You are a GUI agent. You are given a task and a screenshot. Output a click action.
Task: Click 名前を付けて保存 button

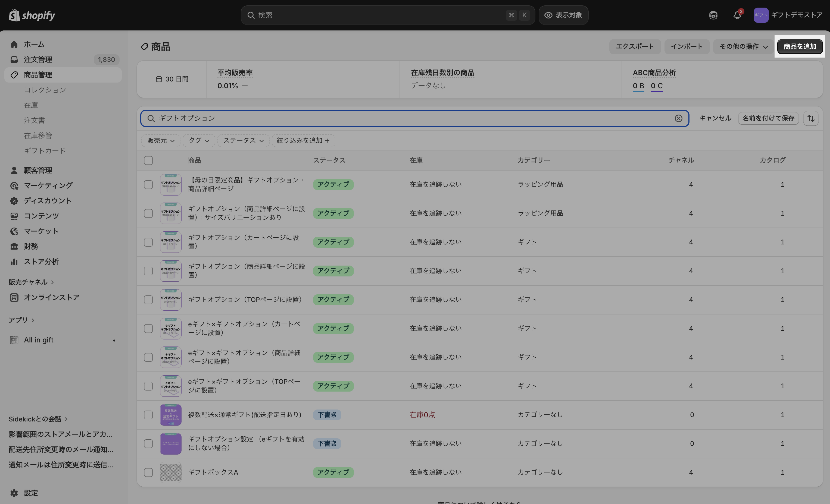tap(768, 118)
